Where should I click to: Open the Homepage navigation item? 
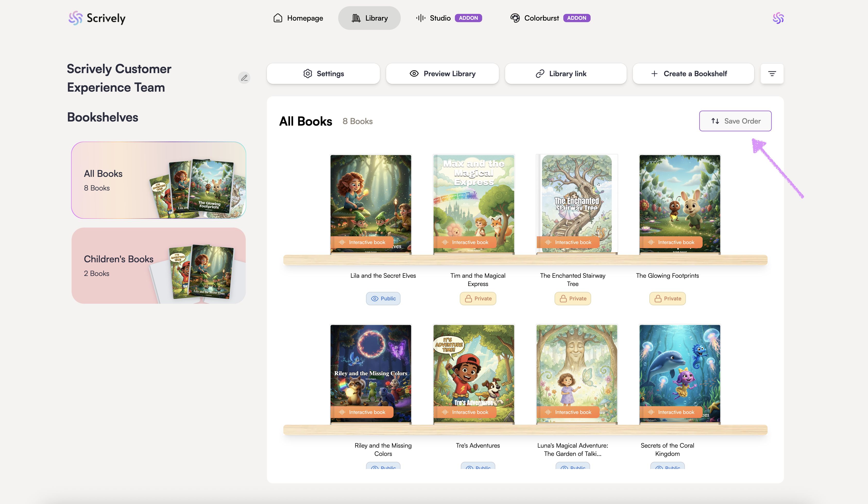point(298,18)
